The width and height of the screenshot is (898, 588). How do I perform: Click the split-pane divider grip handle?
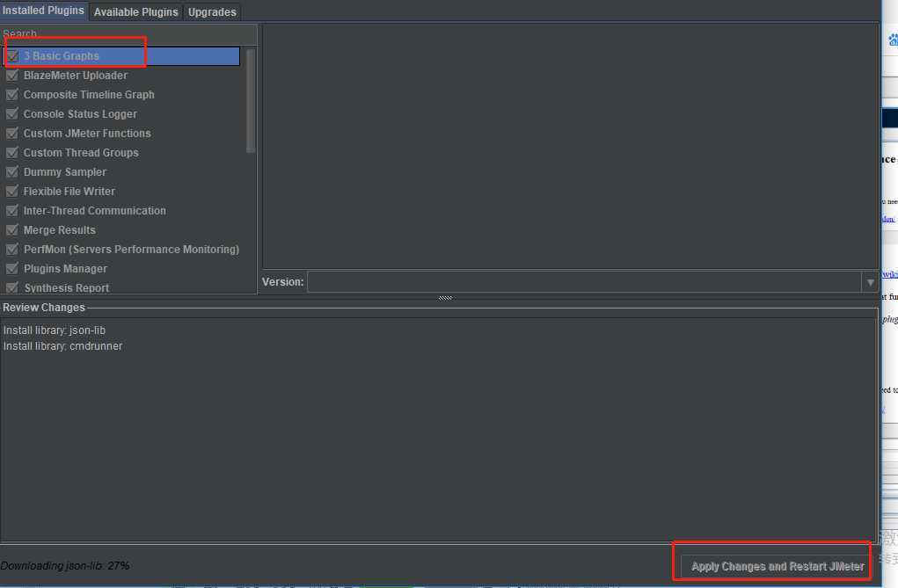point(445,298)
